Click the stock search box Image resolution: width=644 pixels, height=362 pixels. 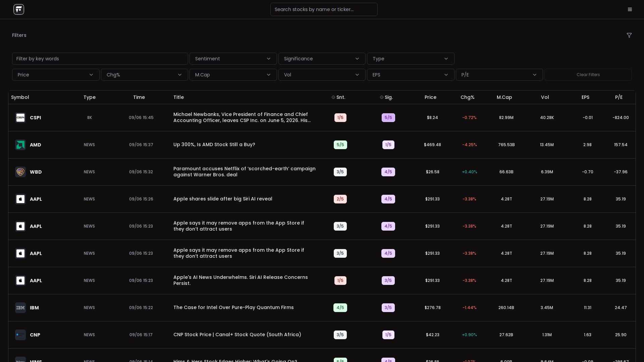coord(324,9)
